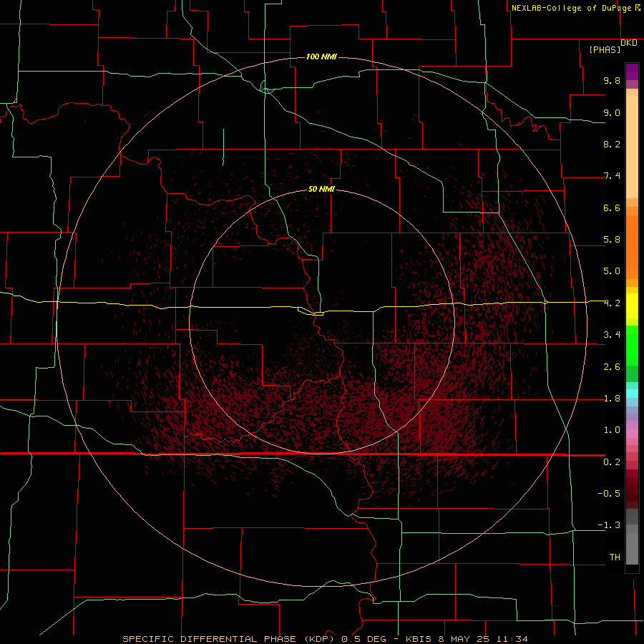
Task: Click the TH threshold label on the scale
Action: pyautogui.click(x=615, y=557)
